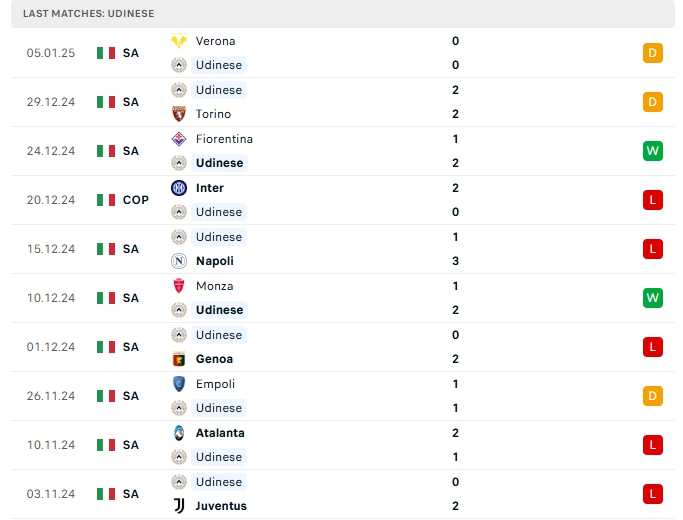683x520 pixels.
Task: Click the Empoli club crest
Action: click(x=179, y=384)
